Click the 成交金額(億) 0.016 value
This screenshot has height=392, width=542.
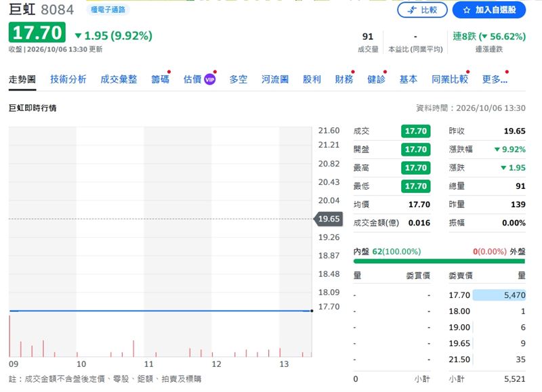[x=419, y=223]
